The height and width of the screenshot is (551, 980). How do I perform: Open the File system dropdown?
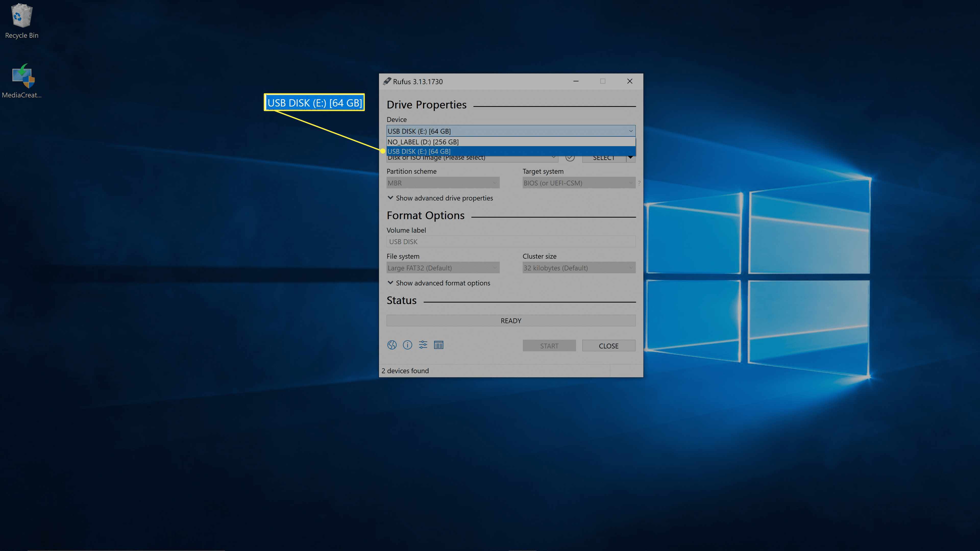(x=443, y=268)
